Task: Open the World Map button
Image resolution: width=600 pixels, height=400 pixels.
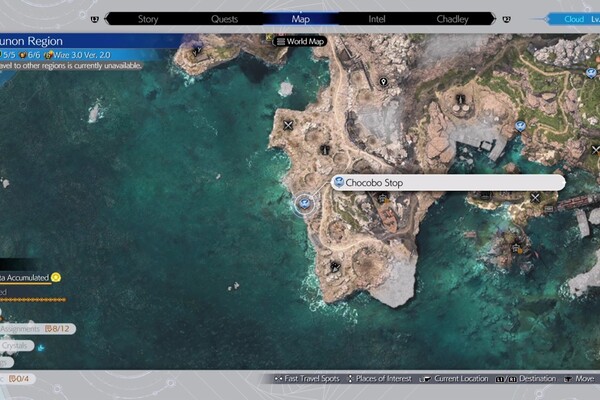Action: point(300,41)
